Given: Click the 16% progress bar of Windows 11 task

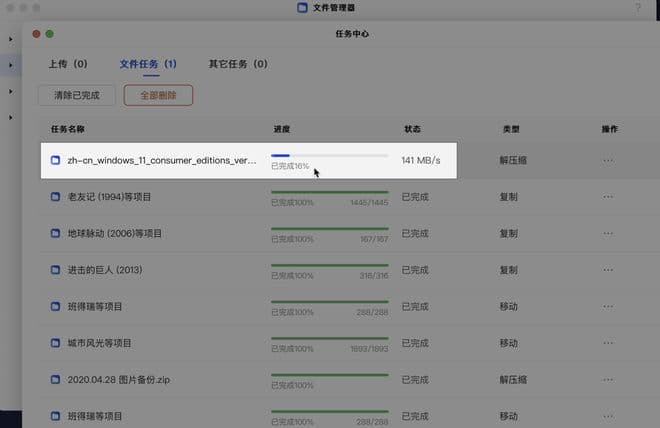Looking at the screenshot, I should coord(329,156).
